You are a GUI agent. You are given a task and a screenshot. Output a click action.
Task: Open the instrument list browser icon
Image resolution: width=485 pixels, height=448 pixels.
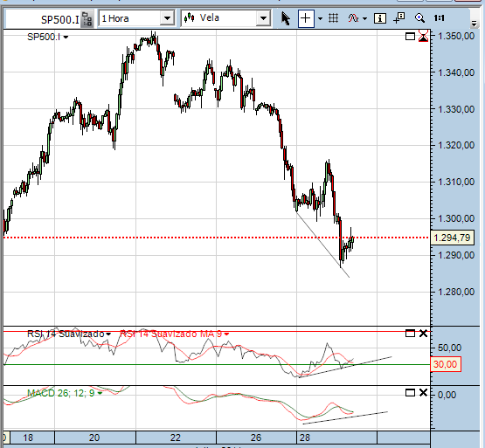tap(87, 19)
